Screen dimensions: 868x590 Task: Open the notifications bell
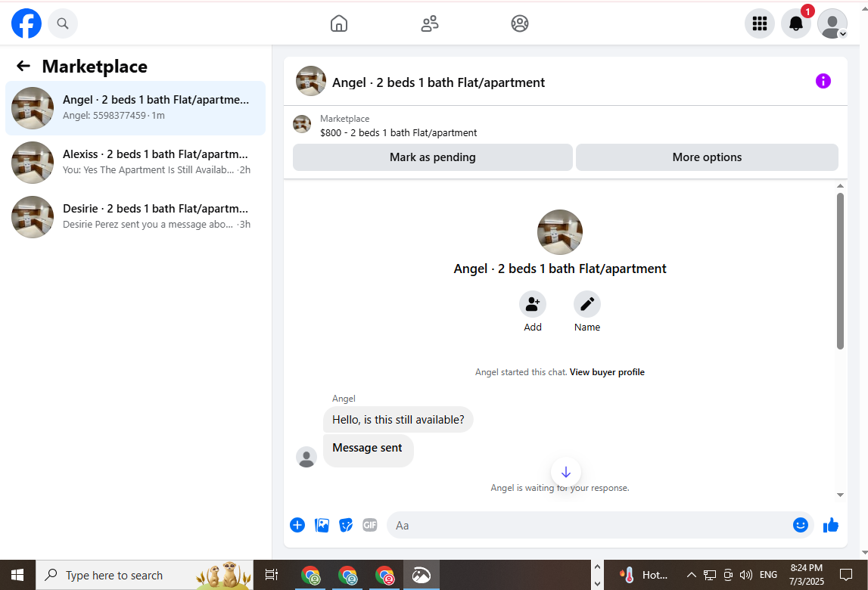point(796,23)
